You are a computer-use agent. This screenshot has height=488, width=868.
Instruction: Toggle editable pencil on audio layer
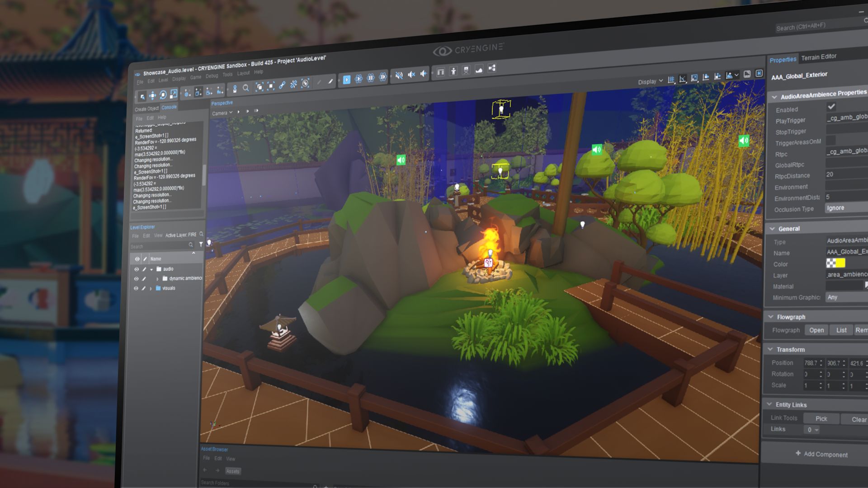144,269
